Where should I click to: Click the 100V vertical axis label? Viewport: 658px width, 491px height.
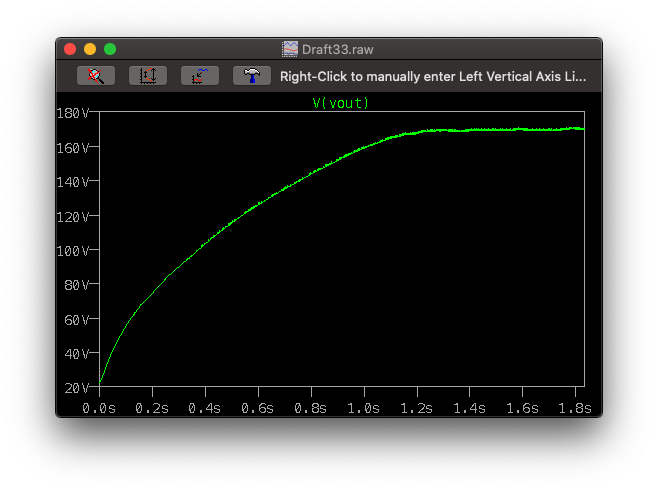pyautogui.click(x=73, y=251)
